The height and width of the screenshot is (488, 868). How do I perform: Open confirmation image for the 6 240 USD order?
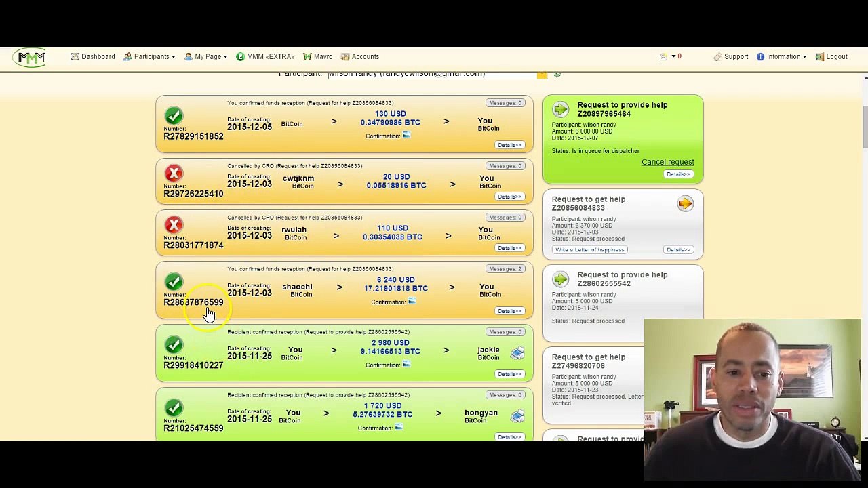(412, 302)
